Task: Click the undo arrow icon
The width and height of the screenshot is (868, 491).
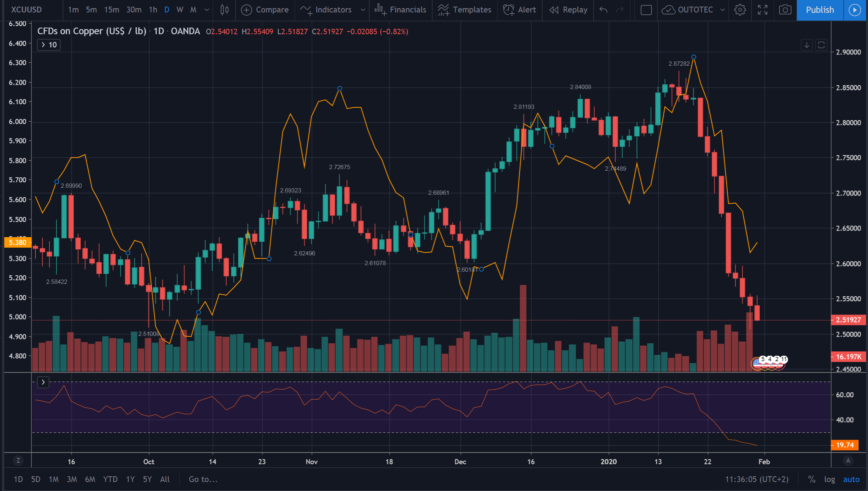Action: 603,10
